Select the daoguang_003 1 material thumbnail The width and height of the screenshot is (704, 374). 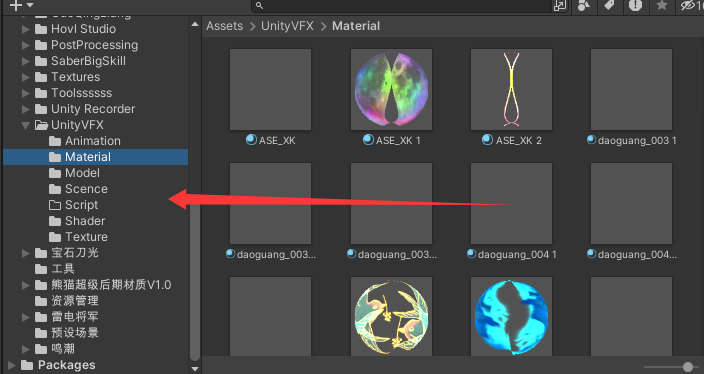click(x=631, y=89)
